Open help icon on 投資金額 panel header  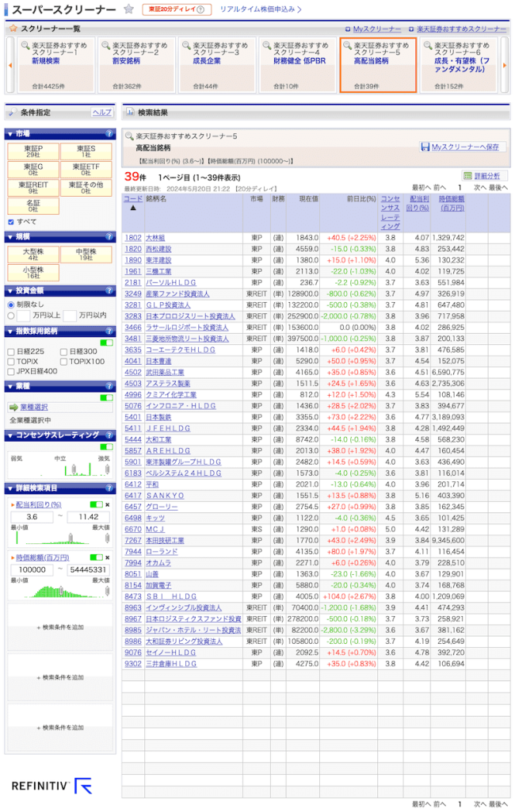[109, 290]
